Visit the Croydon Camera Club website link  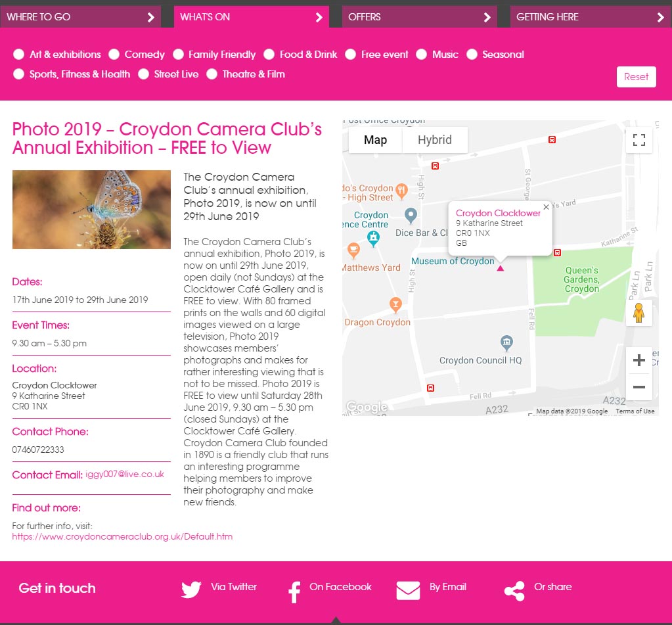122,536
